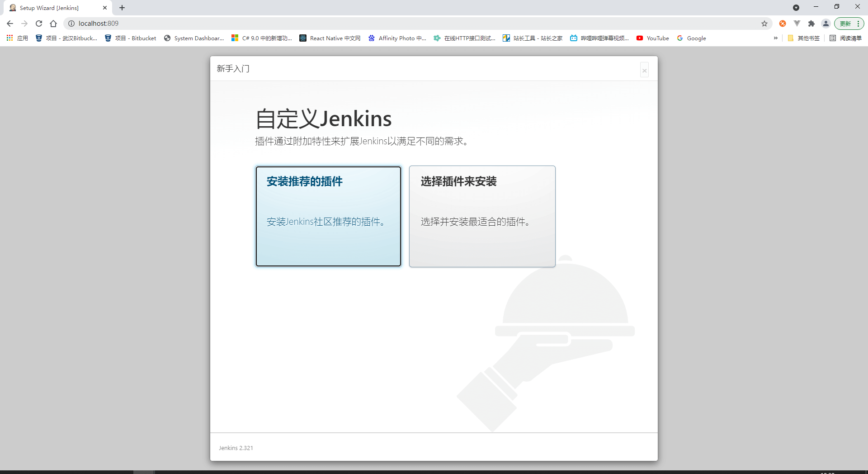Screen dimensions: 868x474
Task: Open the user profile avatar menu
Action: tap(826, 24)
